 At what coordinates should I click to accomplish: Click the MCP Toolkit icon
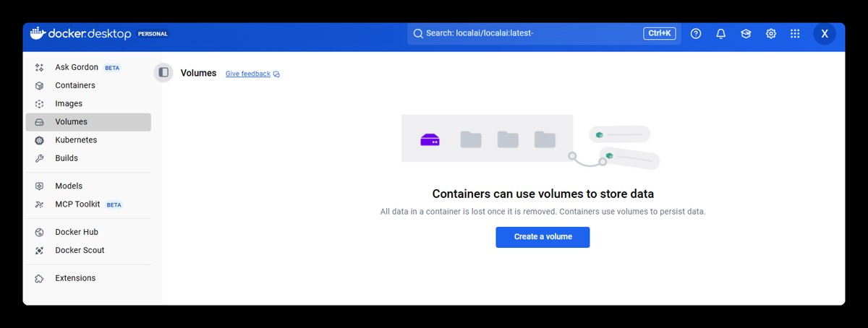pyautogui.click(x=39, y=204)
